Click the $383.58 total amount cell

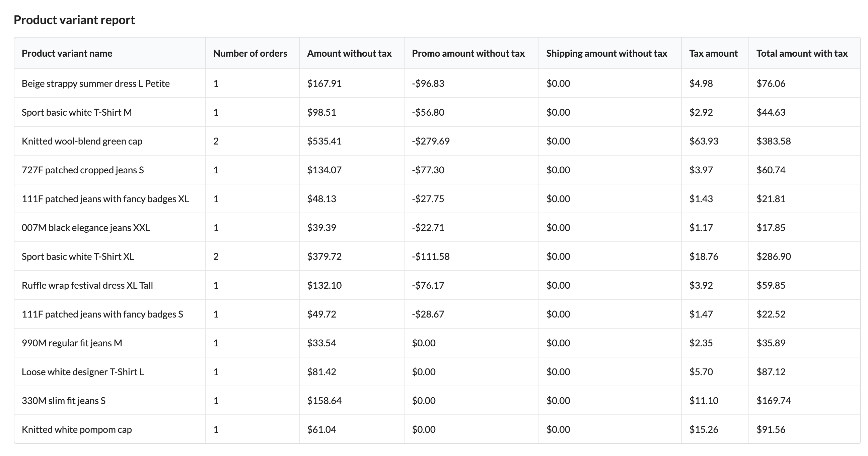773,141
